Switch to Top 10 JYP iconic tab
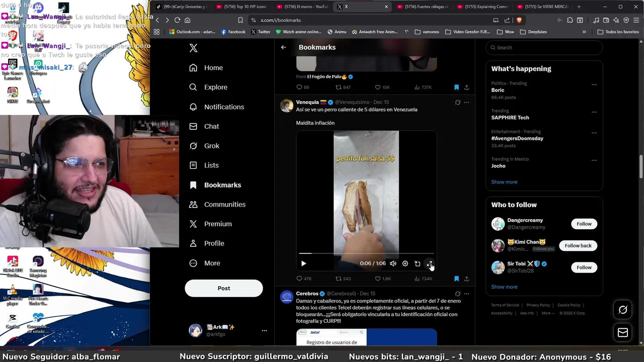644x362 pixels. (x=242, y=7)
